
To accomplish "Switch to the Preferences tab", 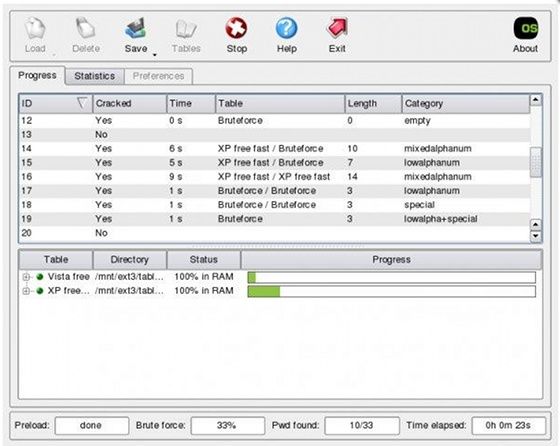I will click(158, 76).
